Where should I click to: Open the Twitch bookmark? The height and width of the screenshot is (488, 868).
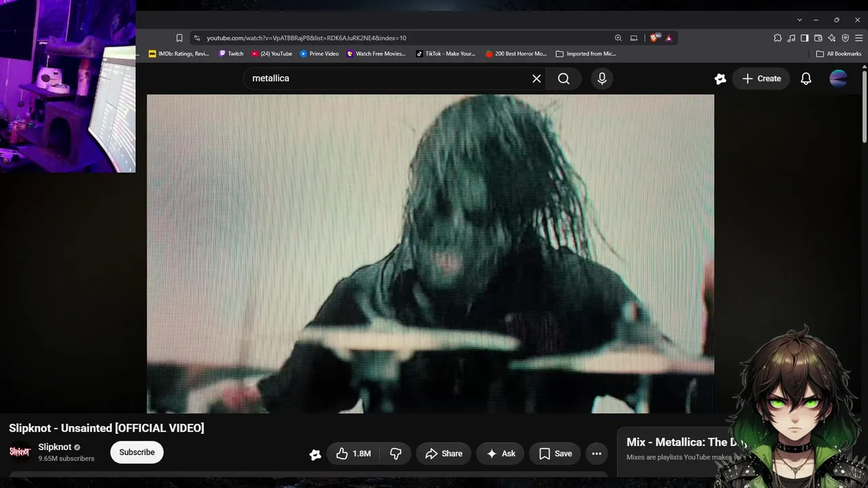tap(231, 54)
